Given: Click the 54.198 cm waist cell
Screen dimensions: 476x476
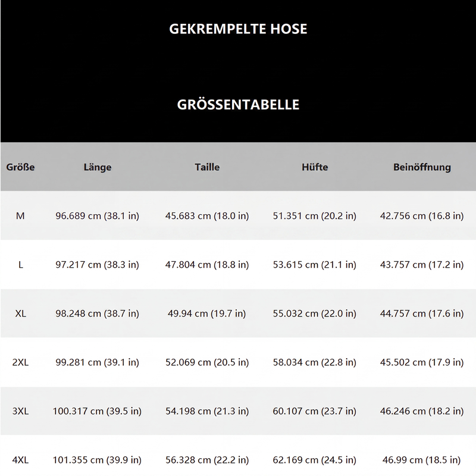Looking at the screenshot, I should pos(207,411).
